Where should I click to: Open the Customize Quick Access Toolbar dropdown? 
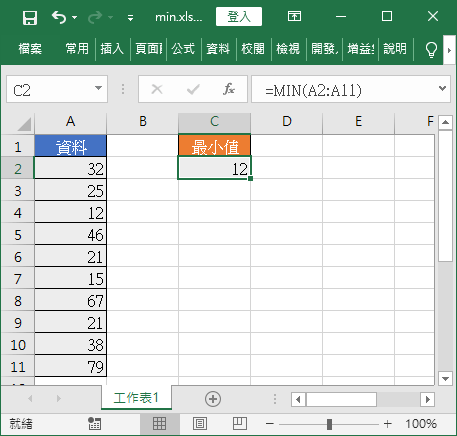point(131,18)
